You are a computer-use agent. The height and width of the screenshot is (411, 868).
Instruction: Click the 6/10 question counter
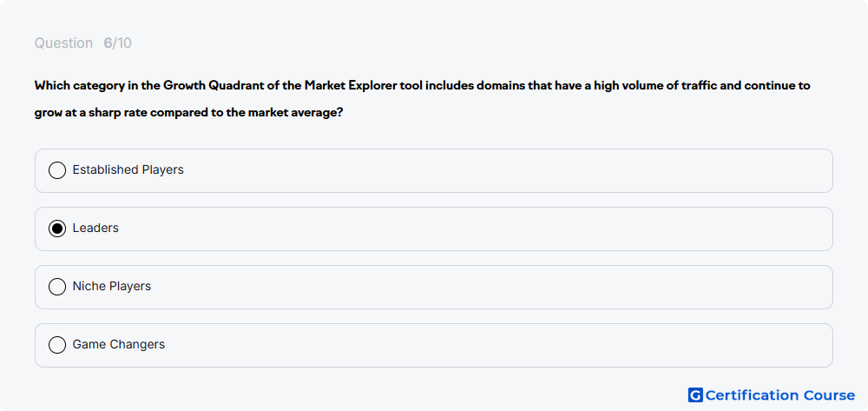117,43
